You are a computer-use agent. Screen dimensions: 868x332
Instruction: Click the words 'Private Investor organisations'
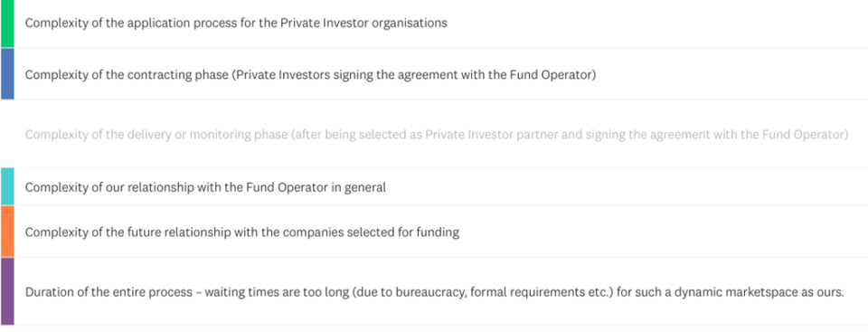click(363, 24)
